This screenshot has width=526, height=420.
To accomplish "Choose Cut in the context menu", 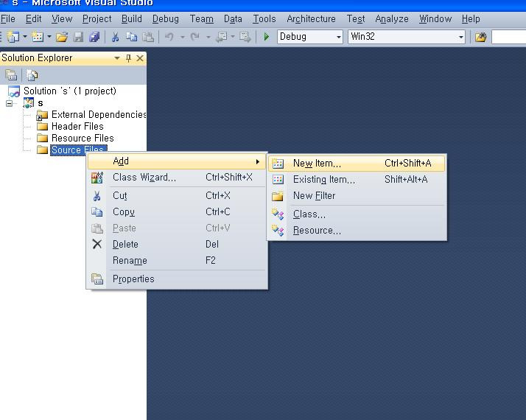I will click(177, 195).
